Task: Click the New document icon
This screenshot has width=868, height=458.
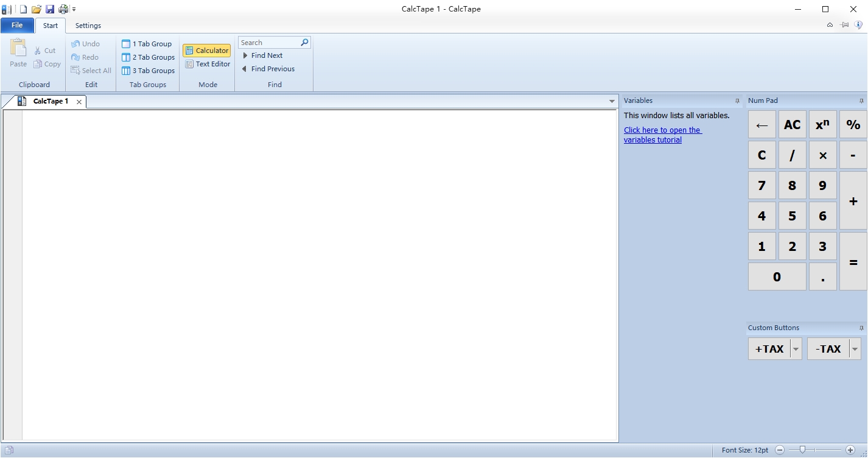Action: click(23, 9)
